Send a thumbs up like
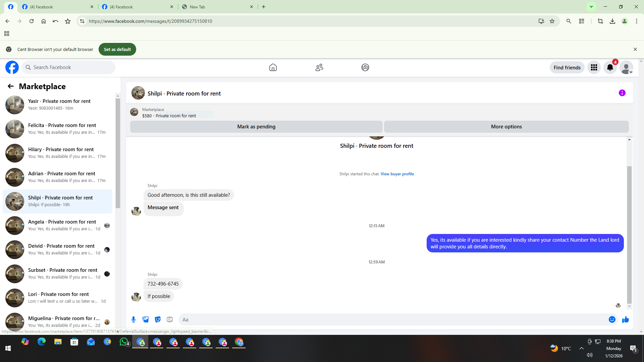Viewport: 644px width, 362px height. click(x=625, y=319)
